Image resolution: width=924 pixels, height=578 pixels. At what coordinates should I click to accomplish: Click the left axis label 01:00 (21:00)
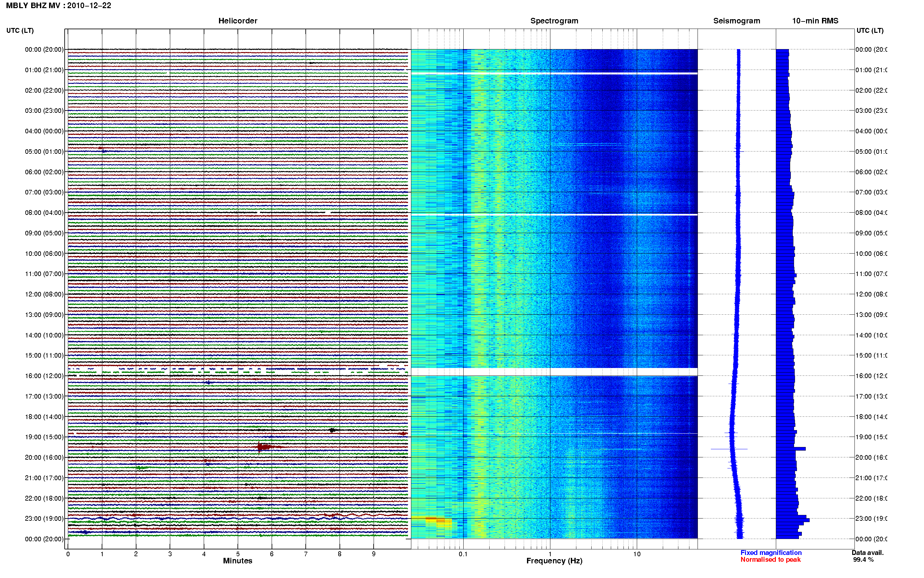pos(44,70)
